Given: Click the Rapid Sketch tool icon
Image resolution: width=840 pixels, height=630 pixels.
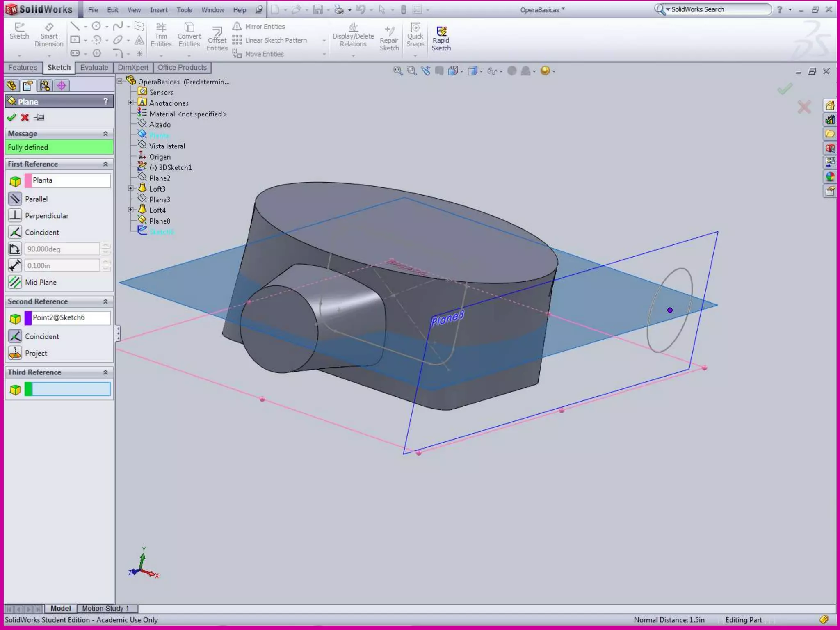Looking at the screenshot, I should 441,32.
